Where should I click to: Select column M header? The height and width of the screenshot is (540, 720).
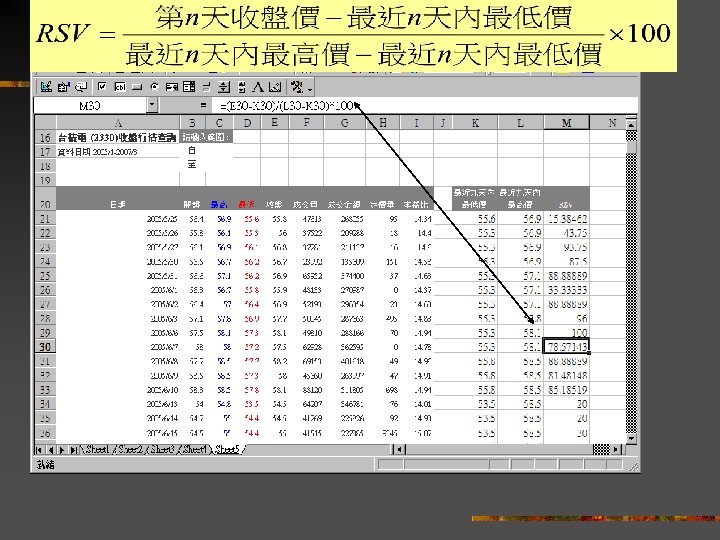pyautogui.click(x=567, y=123)
